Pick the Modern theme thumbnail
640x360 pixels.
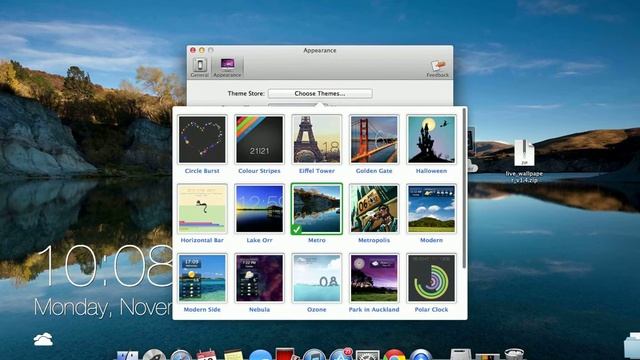coord(431,209)
